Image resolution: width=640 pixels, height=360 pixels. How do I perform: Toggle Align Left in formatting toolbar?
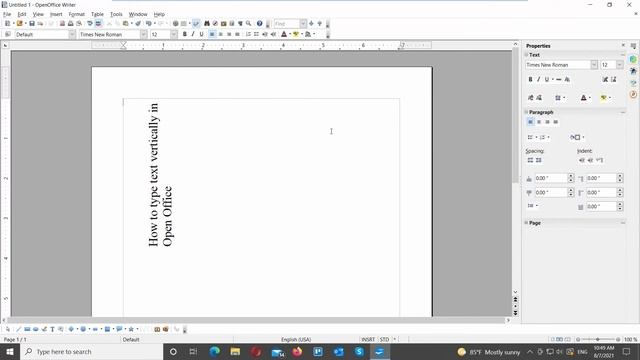(212, 34)
